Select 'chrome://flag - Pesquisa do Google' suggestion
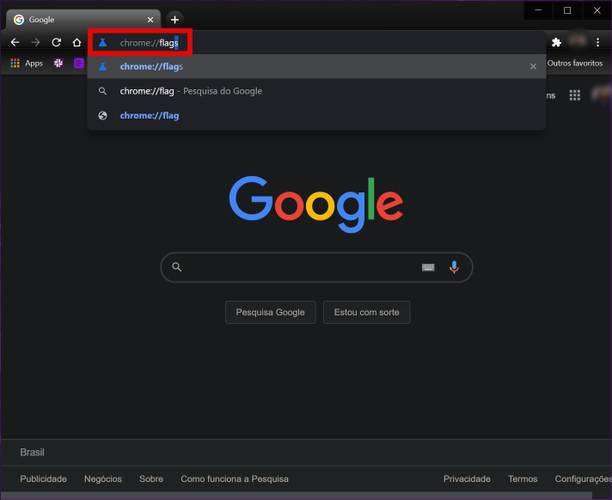 [x=317, y=91]
